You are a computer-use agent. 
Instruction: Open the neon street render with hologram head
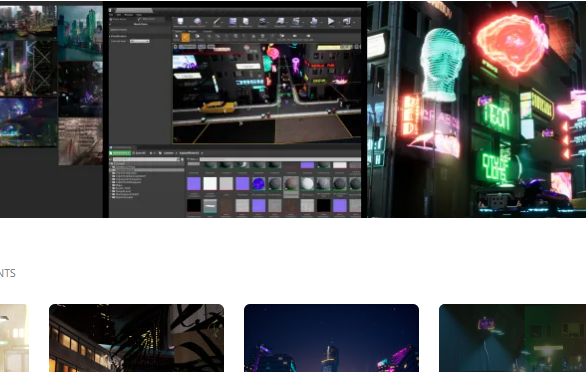coord(476,109)
